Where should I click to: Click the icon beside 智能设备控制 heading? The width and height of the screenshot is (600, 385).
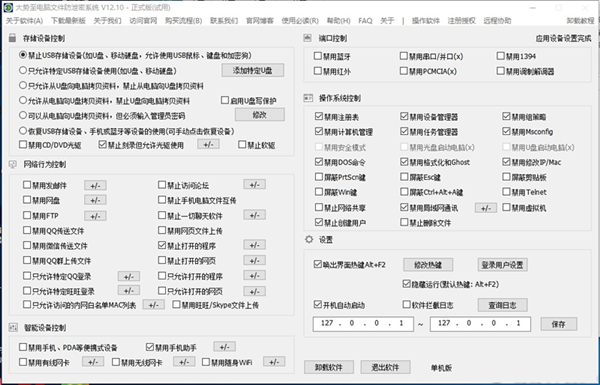click(13, 327)
